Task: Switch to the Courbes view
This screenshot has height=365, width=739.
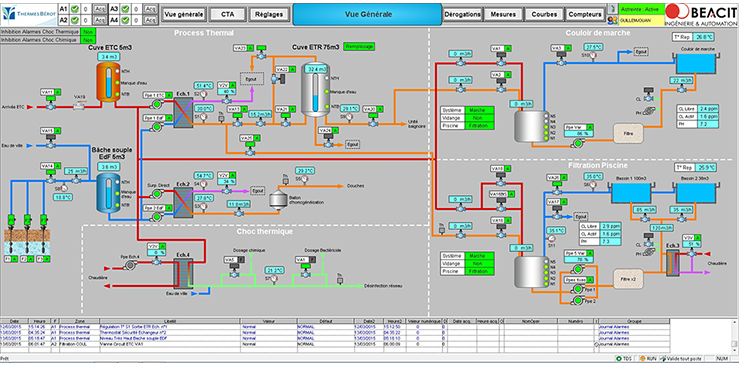Action: (544, 14)
